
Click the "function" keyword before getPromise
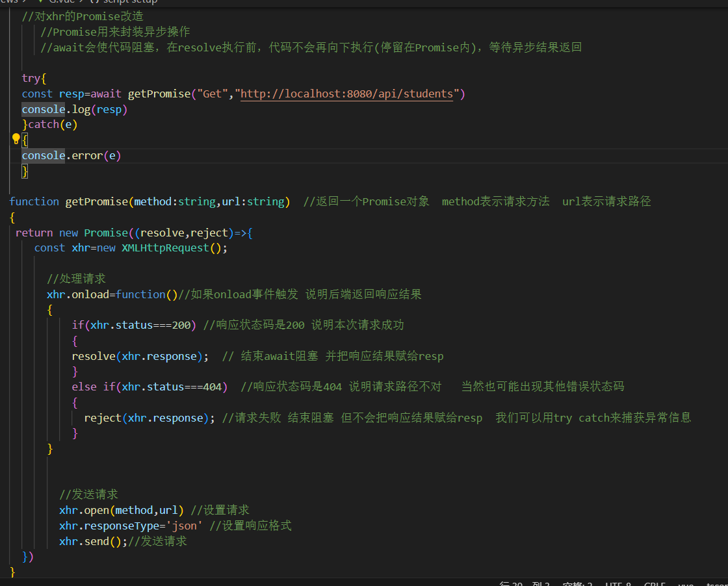34,201
